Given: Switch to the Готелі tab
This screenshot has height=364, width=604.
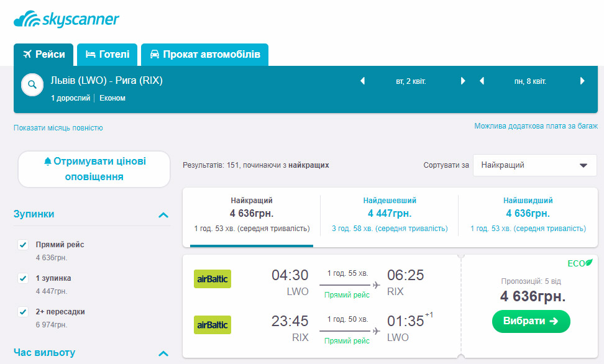Looking at the screenshot, I should coord(107,54).
